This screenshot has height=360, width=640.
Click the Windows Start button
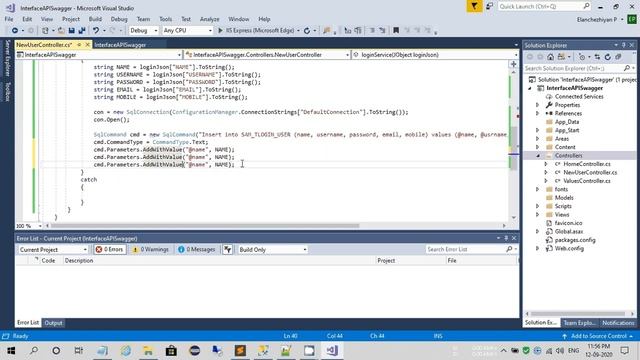[11, 351]
